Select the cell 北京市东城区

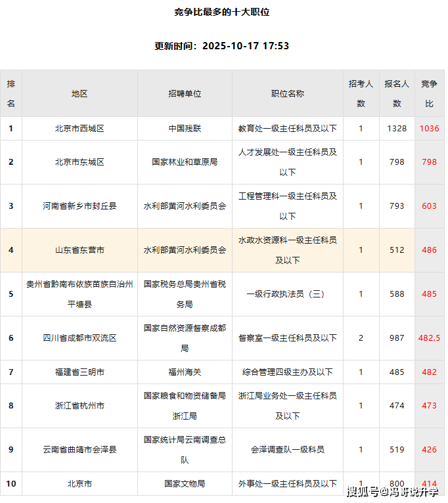(x=79, y=162)
